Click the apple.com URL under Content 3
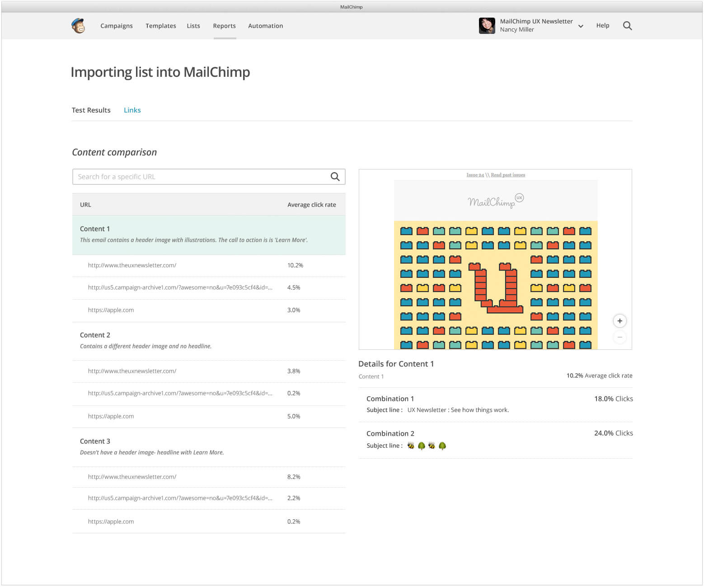The width and height of the screenshot is (704, 588). [111, 522]
